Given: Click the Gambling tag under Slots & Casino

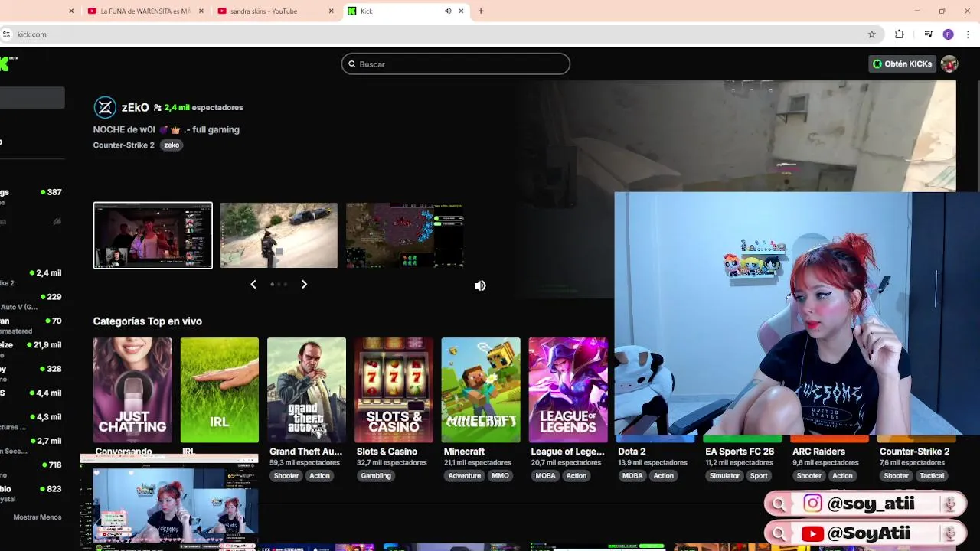Looking at the screenshot, I should 376,476.
